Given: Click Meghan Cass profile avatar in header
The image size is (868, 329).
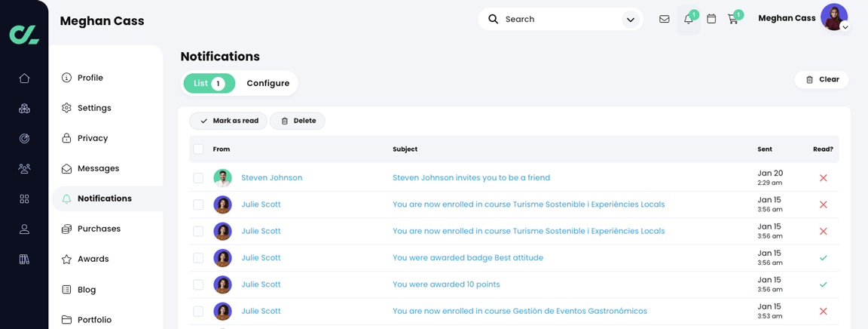Looking at the screenshot, I should (833, 17).
